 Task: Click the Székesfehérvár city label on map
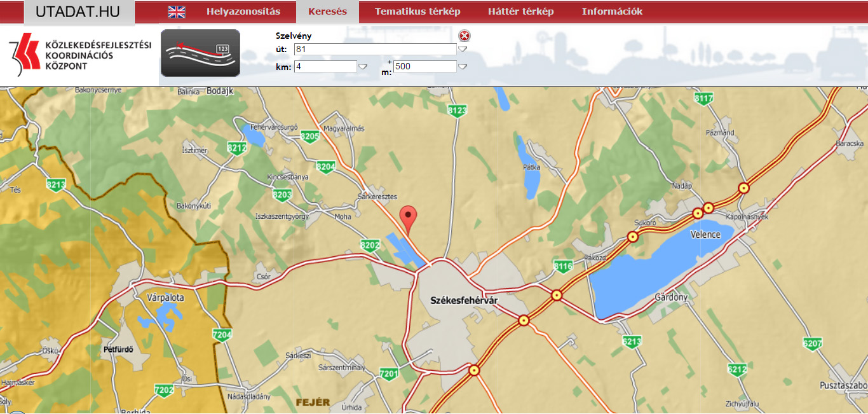coord(461,300)
